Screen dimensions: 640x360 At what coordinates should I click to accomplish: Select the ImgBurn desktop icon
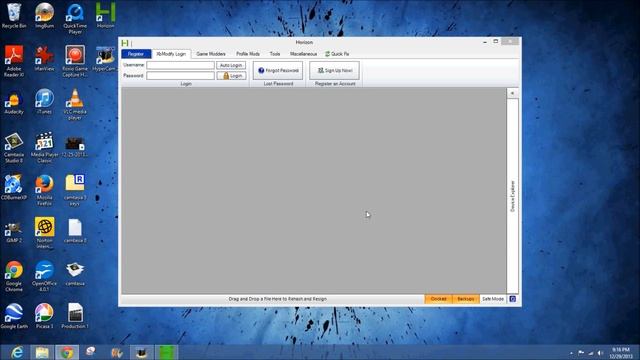tap(44, 16)
